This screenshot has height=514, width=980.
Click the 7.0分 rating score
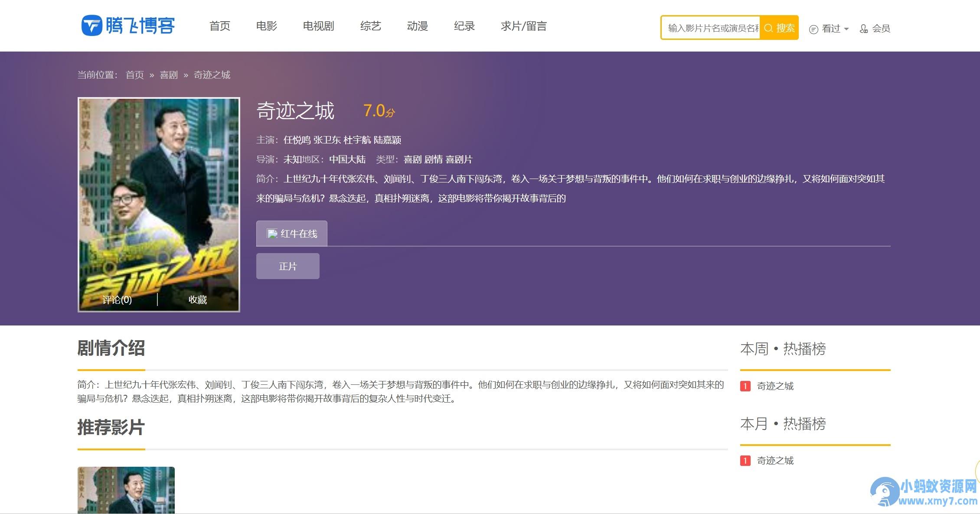pyautogui.click(x=379, y=111)
